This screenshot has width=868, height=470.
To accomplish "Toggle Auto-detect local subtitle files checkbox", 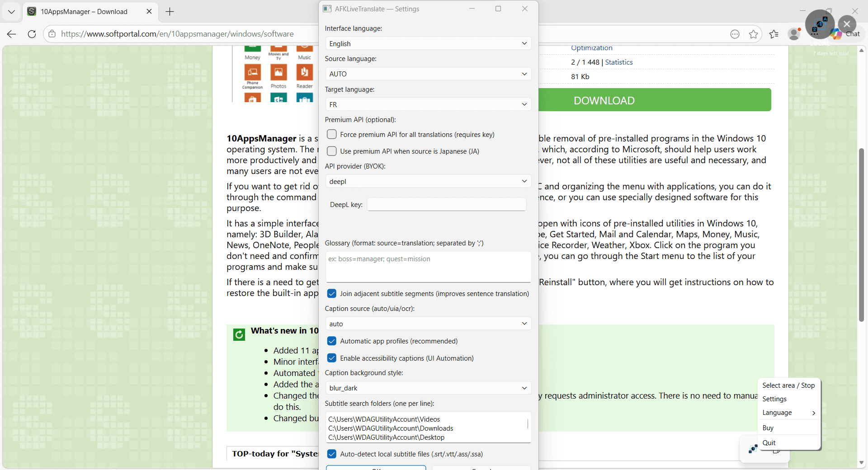I will tap(332, 454).
